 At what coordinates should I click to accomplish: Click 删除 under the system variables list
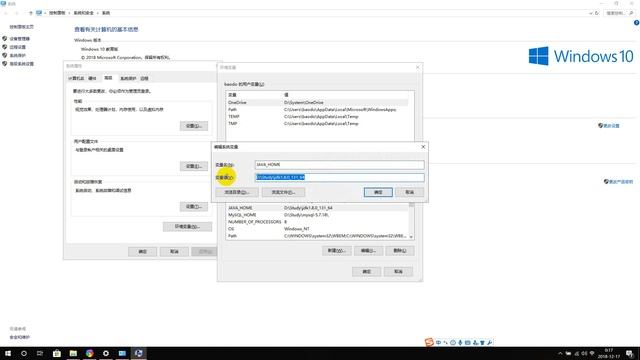(x=400, y=251)
